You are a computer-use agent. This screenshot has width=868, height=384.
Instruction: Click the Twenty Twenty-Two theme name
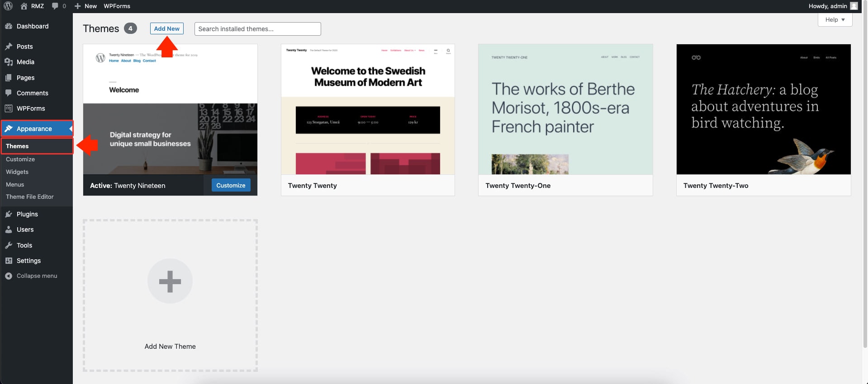coord(716,186)
